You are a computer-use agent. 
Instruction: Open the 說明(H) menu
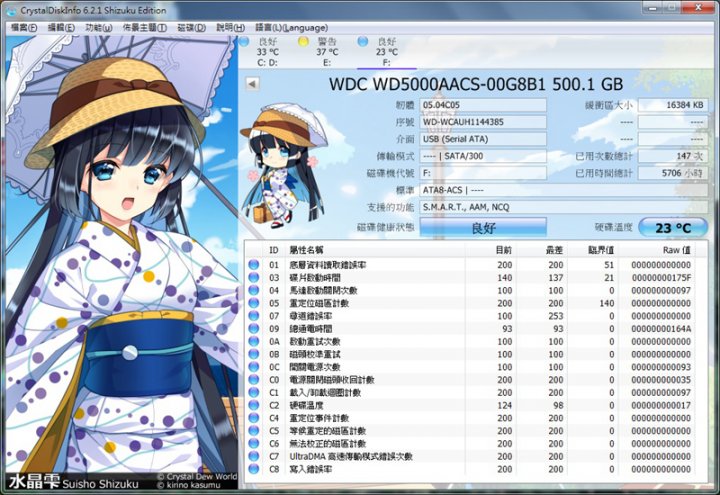[x=230, y=28]
